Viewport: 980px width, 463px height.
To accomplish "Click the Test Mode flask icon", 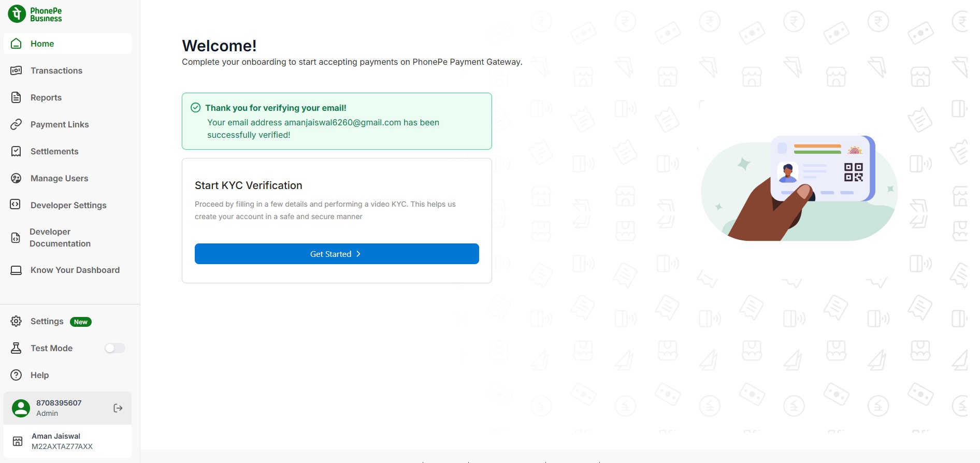I will click(17, 348).
